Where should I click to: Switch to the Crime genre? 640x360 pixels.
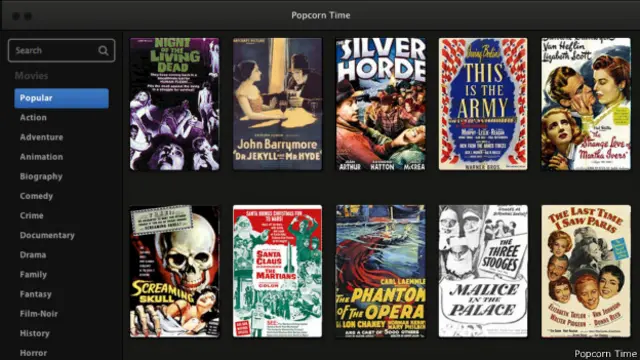(31, 216)
